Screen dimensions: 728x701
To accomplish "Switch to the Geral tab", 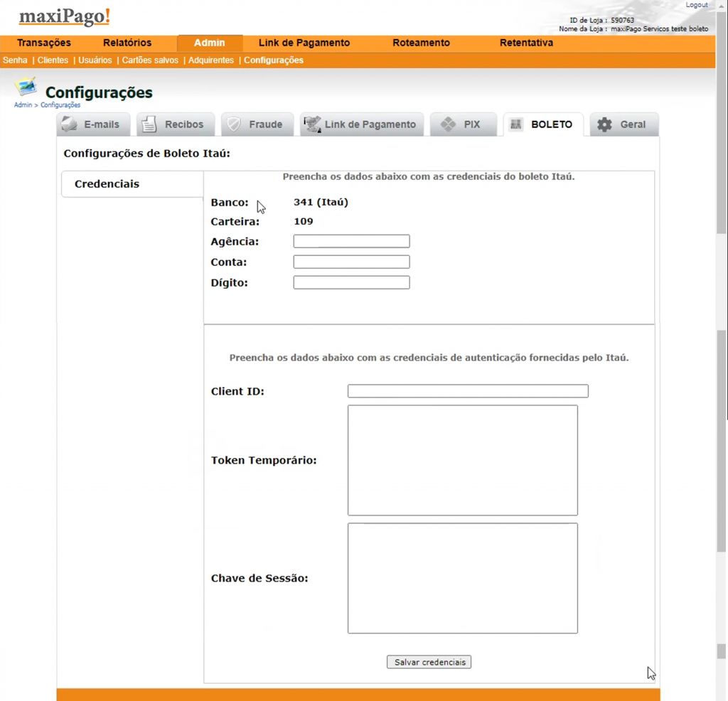I will click(624, 124).
